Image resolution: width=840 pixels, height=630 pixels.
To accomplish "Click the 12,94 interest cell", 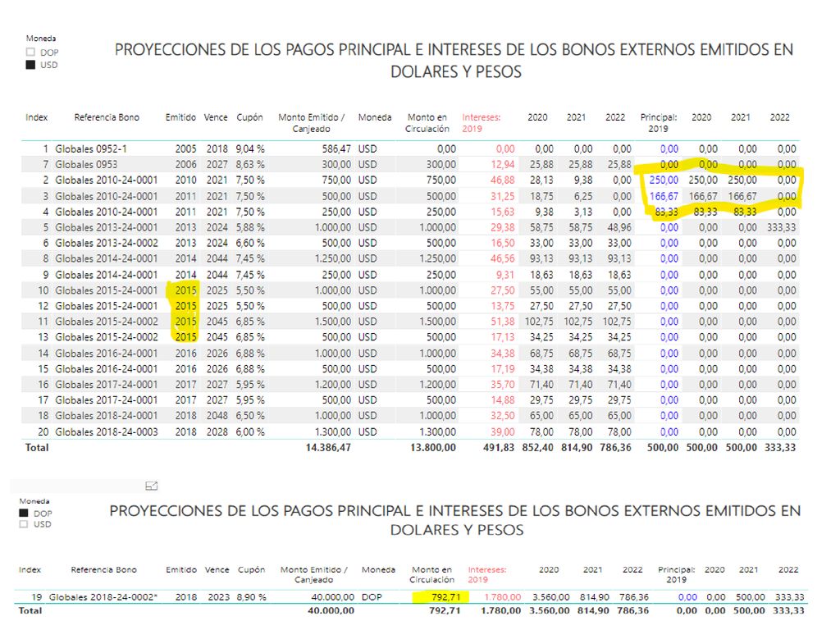I will click(503, 164).
